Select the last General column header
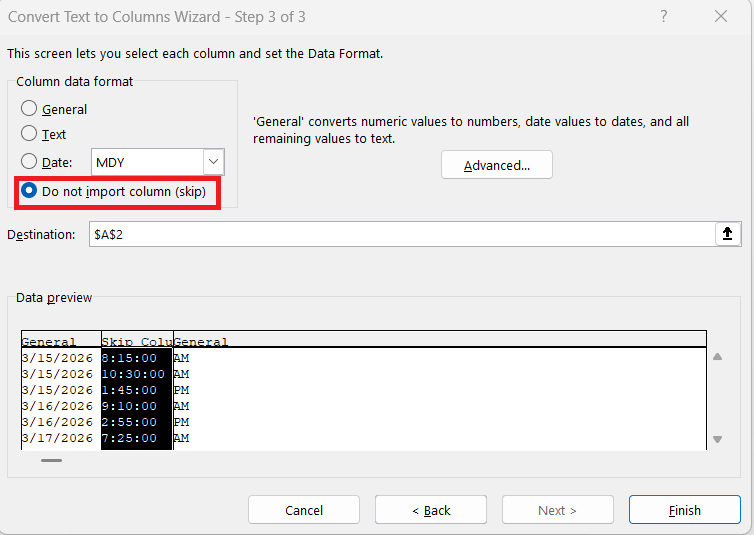The image size is (754, 535). [201, 342]
